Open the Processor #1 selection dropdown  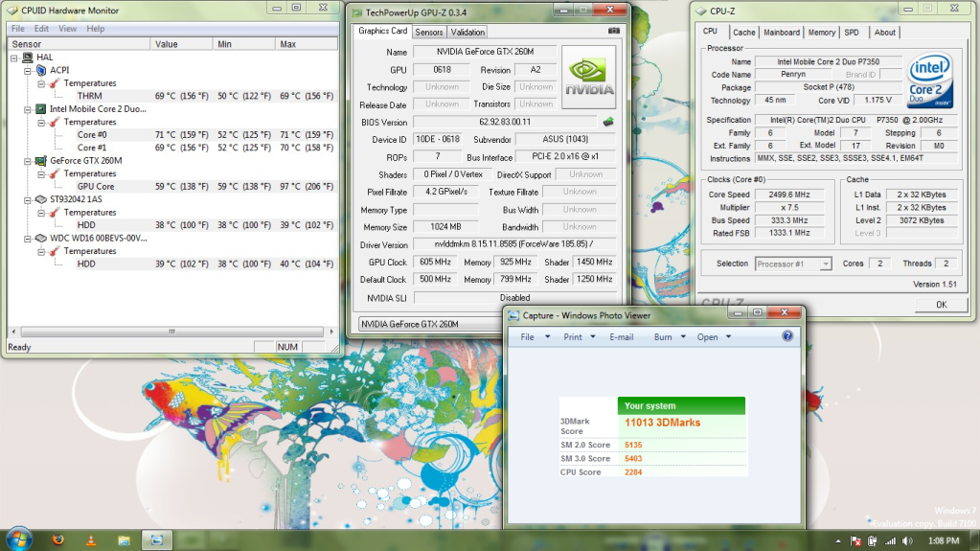pos(826,264)
